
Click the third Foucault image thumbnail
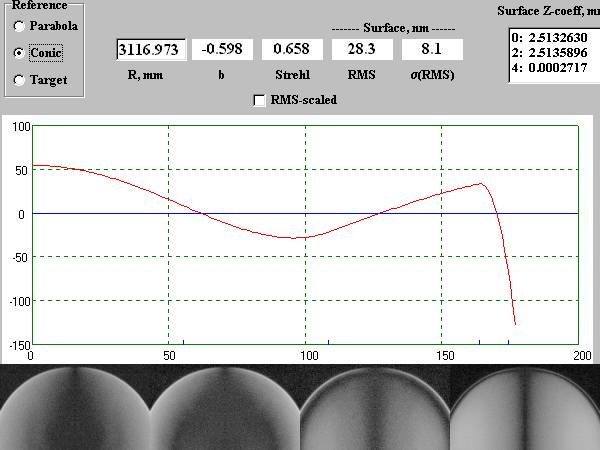(375, 408)
